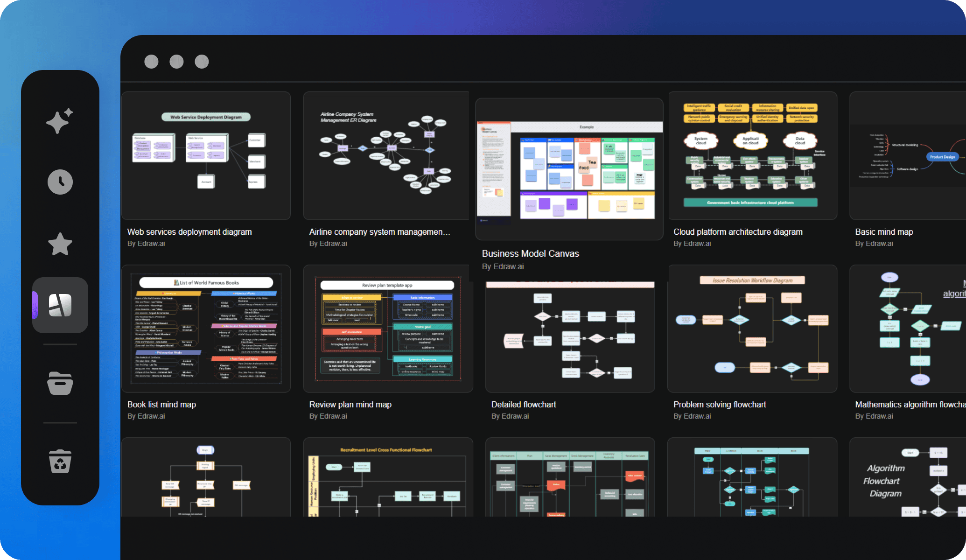Click 'Mathematics algorithm flowcha' title text
966x560 pixels.
[910, 405]
